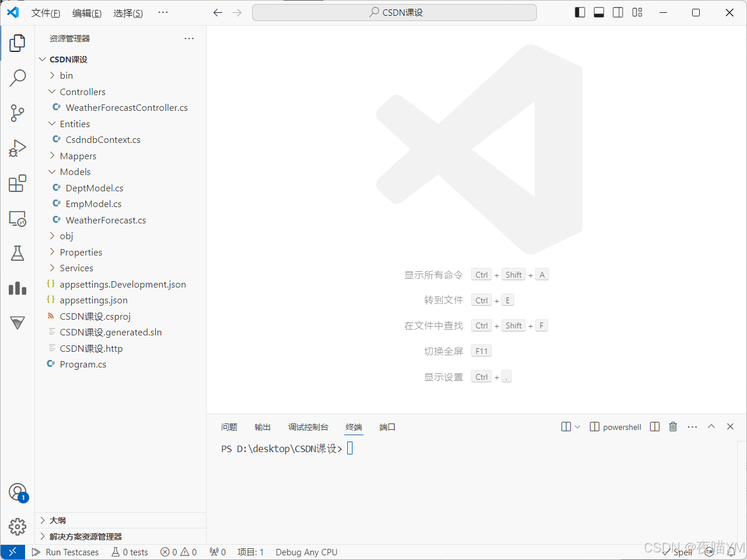Open the Source Control view
The height and width of the screenshot is (560, 747).
coord(18,113)
